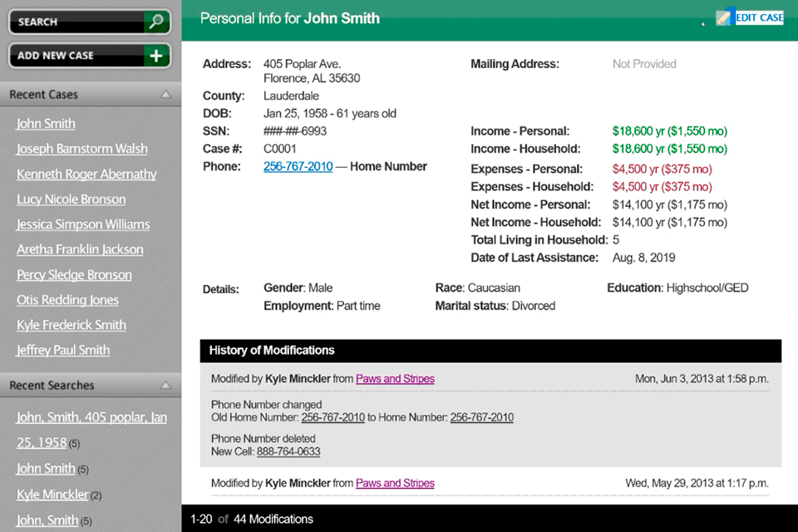This screenshot has width=798, height=532.
Task: Rerun search 'John, Smith, 405 poplar, Jan 25, 1958'
Action: pyautogui.click(x=91, y=430)
